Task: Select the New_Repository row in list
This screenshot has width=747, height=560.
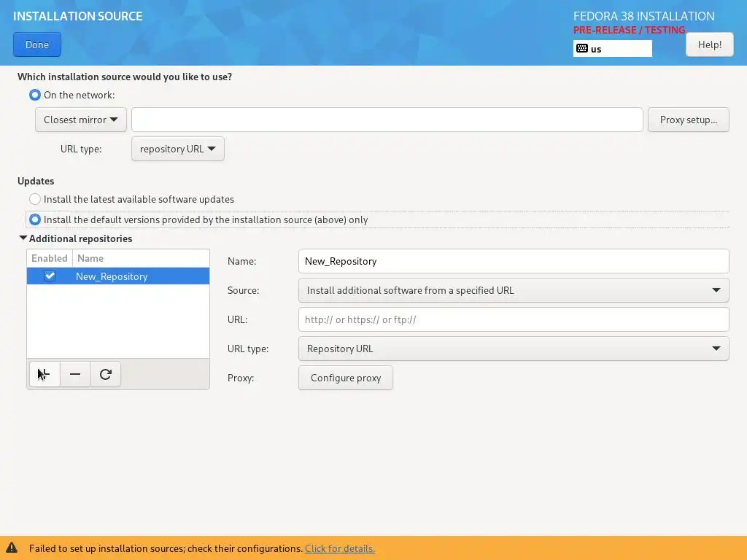Action: coord(118,276)
